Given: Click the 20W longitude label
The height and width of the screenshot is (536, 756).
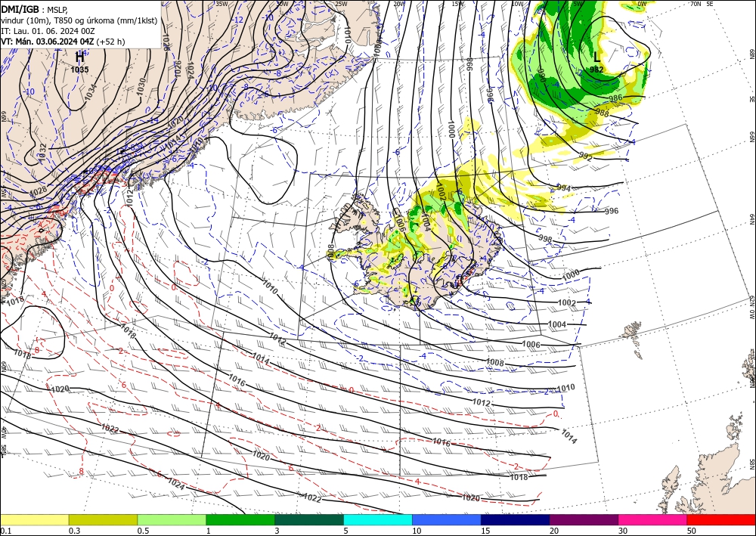Looking at the screenshot, I should tap(398, 4).
